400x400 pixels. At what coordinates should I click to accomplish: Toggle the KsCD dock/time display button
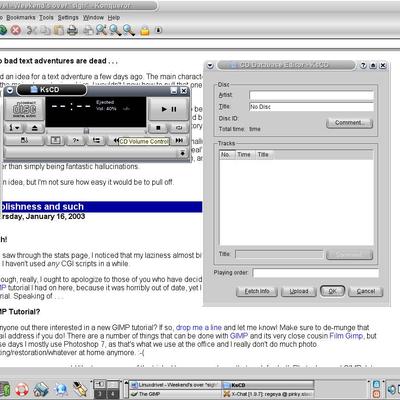pyautogui.click(x=55, y=140)
